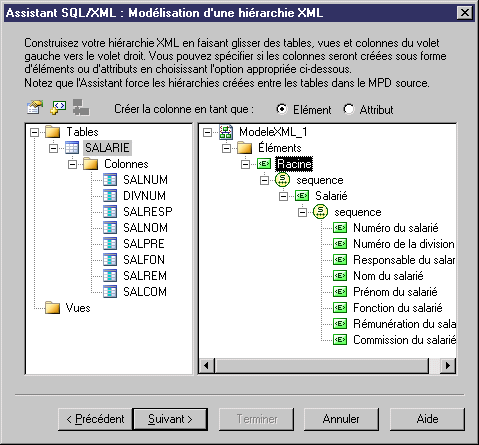Click the first sequence icon under Racine
Screen dimensions: 479x445
click(282, 180)
